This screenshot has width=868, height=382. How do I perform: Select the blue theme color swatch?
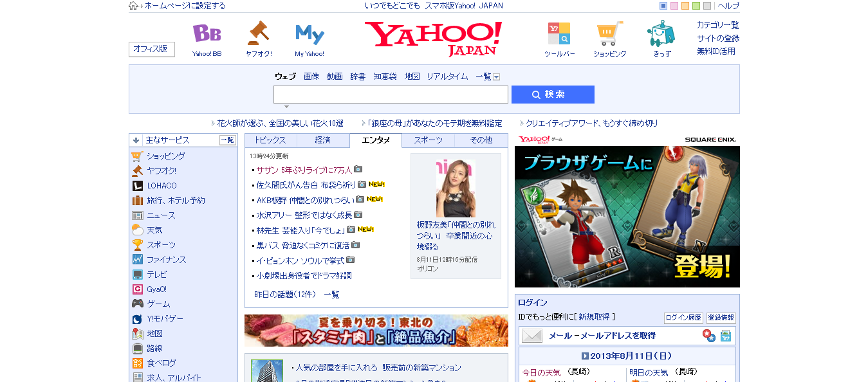pyautogui.click(x=663, y=6)
